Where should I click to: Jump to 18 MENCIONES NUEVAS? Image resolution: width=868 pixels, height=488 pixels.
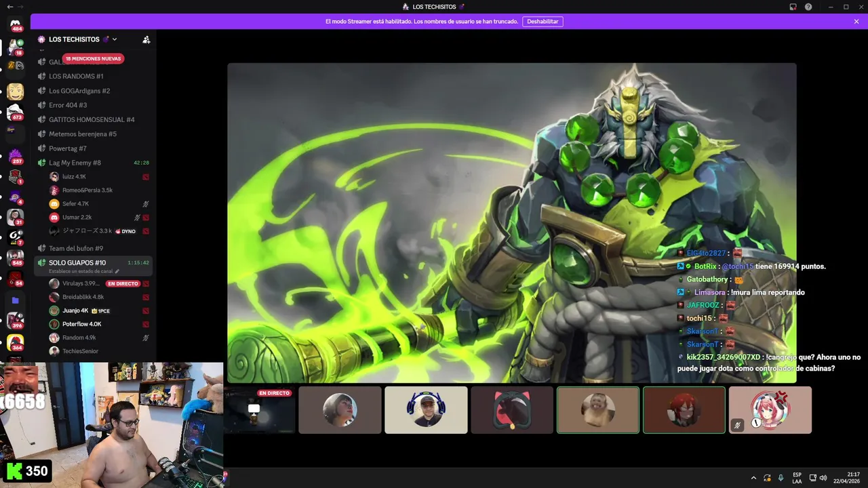coord(93,59)
